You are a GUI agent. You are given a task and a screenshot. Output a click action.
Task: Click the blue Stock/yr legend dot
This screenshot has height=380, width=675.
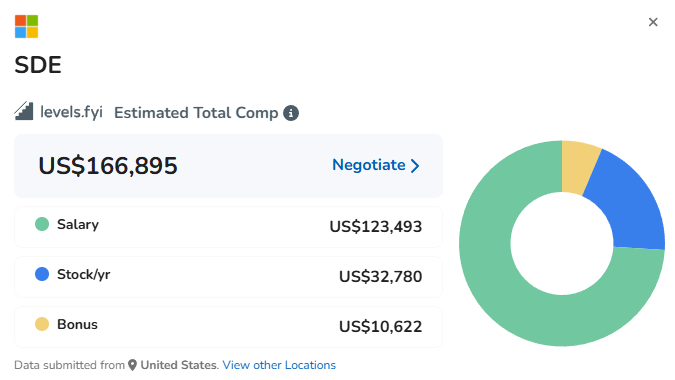tap(42, 274)
